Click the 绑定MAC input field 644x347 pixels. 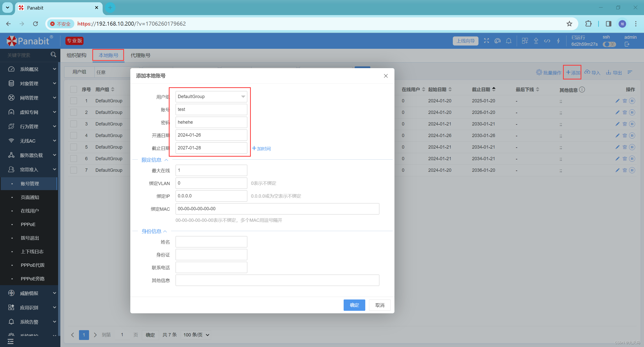pos(277,209)
